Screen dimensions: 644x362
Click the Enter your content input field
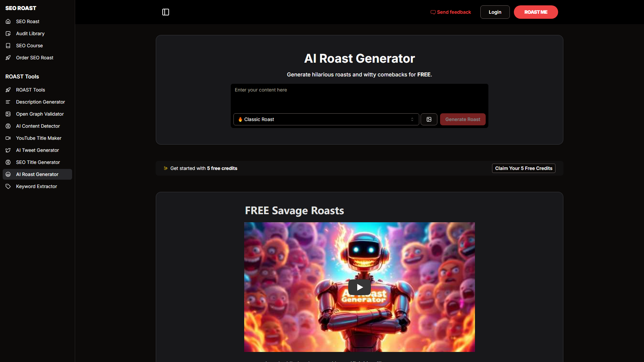(359, 97)
